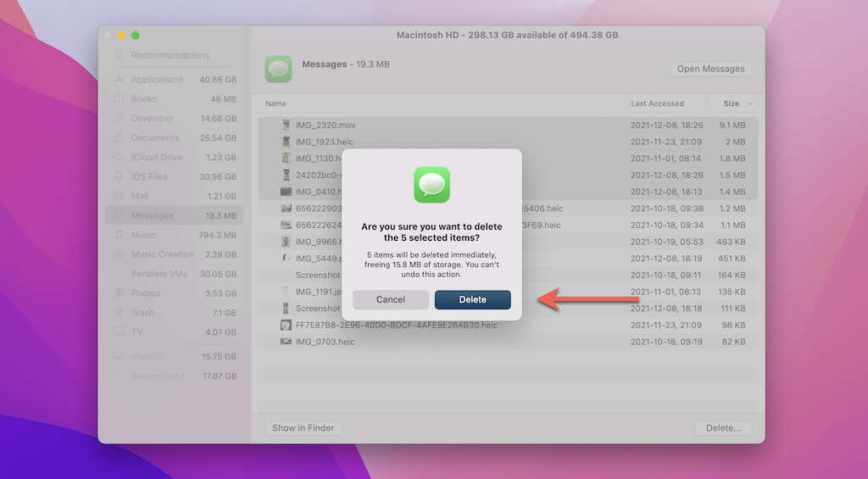This screenshot has width=868, height=479.
Task: Click the 82 KB size cell
Action: (x=733, y=342)
